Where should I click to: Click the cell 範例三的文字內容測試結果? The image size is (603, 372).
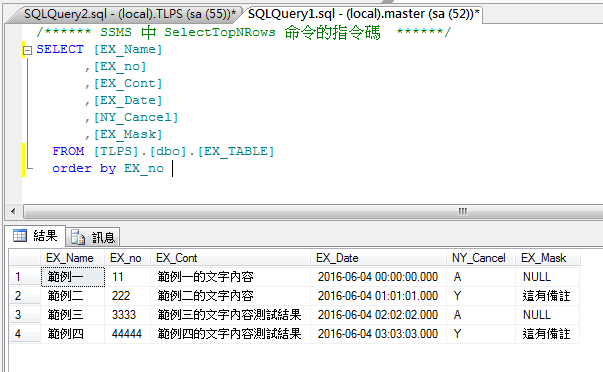coord(231,315)
